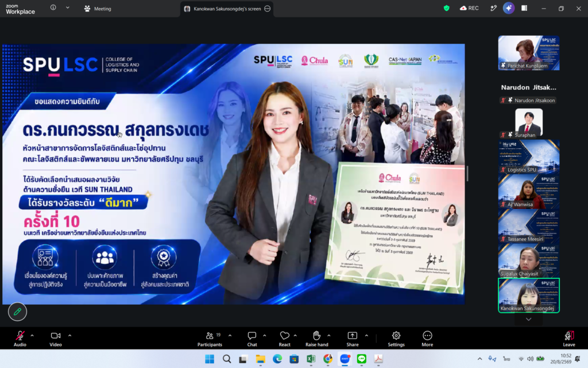The image size is (588, 368).
Task: Open Windows Search in taskbar
Action: pyautogui.click(x=226, y=359)
